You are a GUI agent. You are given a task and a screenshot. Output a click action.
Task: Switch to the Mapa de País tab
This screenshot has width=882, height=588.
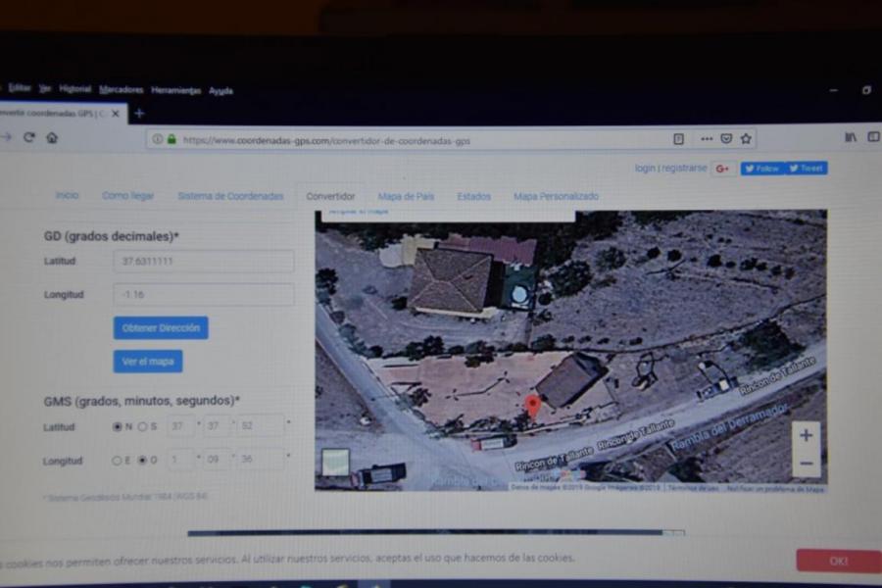coord(406,196)
